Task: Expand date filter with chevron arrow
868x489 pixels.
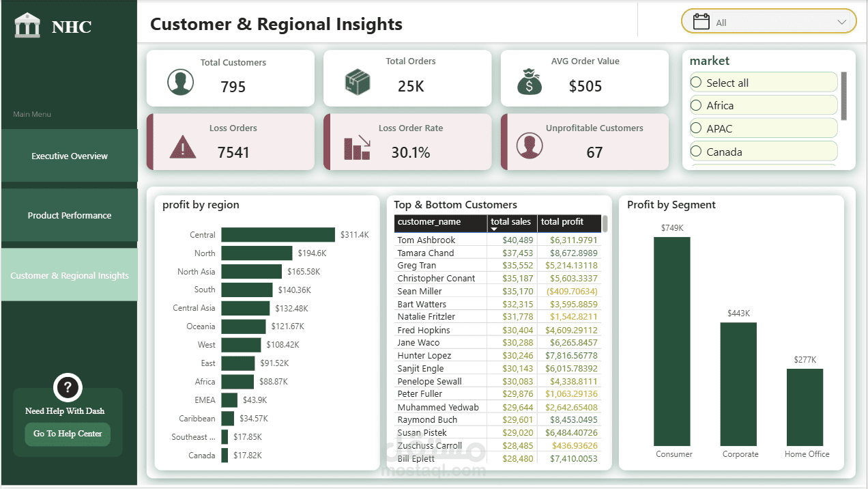Action: [x=841, y=23]
